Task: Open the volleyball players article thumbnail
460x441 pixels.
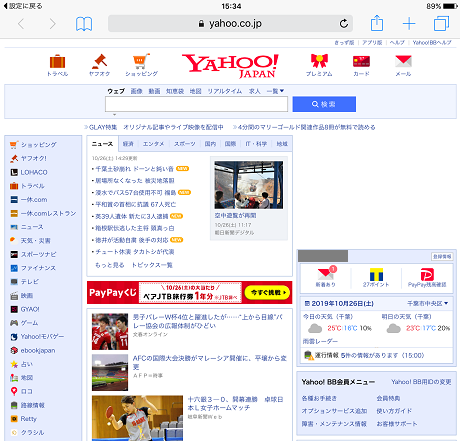Action: 110,331
